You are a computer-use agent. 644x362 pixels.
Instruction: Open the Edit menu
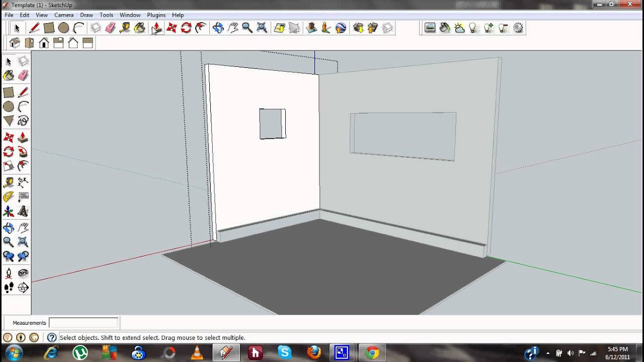point(24,15)
